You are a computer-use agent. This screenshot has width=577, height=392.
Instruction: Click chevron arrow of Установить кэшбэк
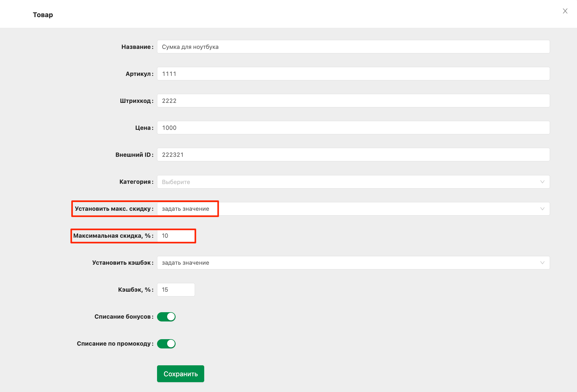[x=542, y=263]
